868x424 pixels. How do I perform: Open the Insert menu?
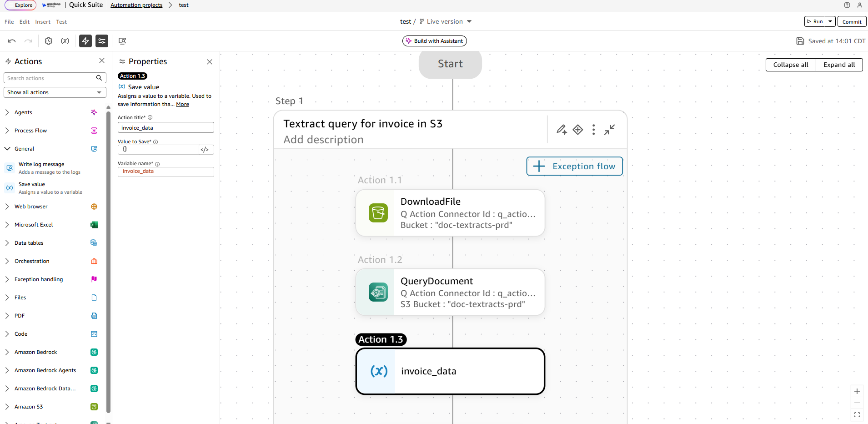(x=42, y=21)
